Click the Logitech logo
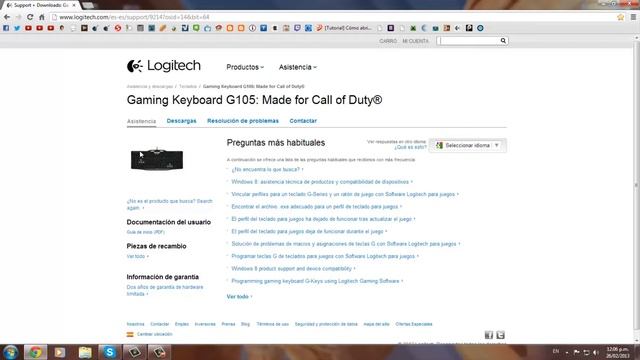640x360 pixels. pyautogui.click(x=164, y=66)
